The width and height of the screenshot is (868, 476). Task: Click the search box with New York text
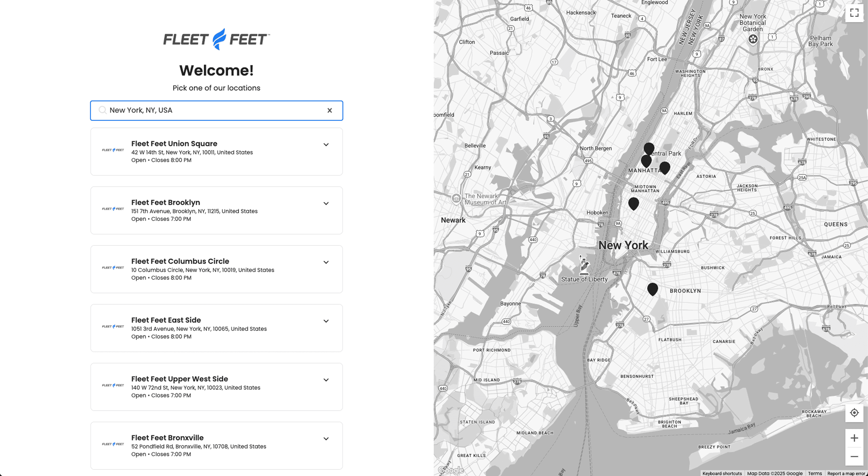tap(216, 110)
